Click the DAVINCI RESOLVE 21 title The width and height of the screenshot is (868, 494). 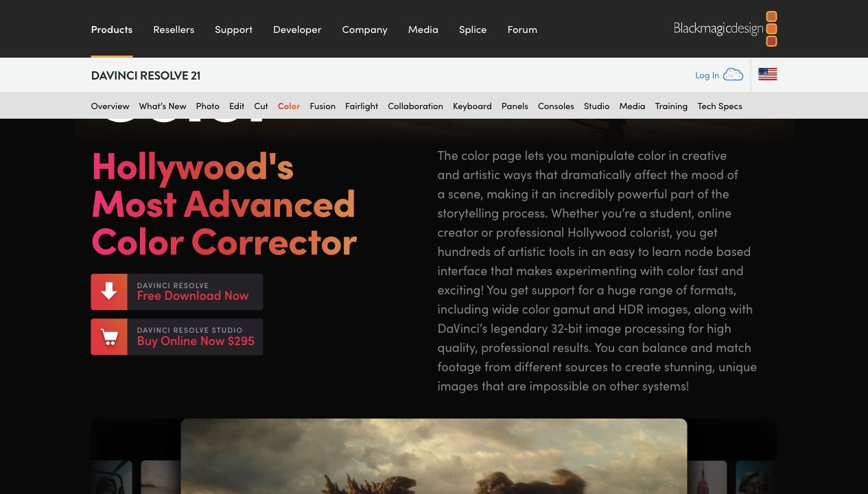(145, 75)
